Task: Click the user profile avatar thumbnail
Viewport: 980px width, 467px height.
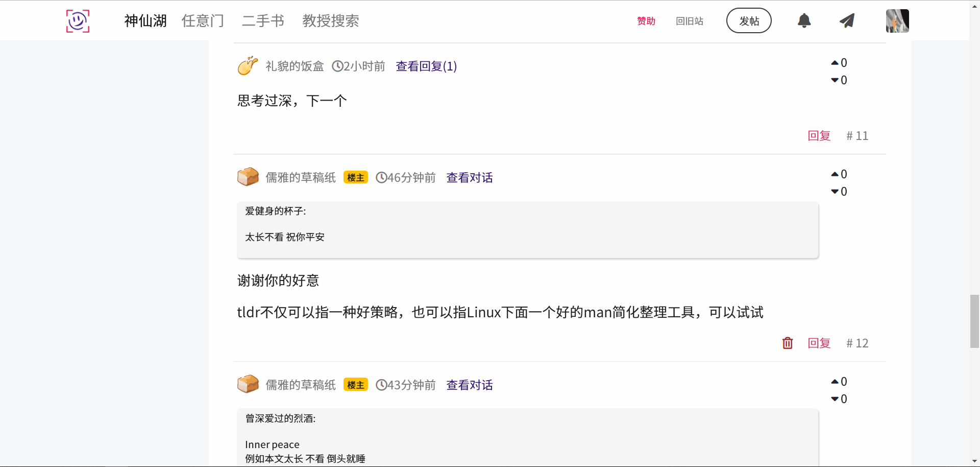Action: 897,21
